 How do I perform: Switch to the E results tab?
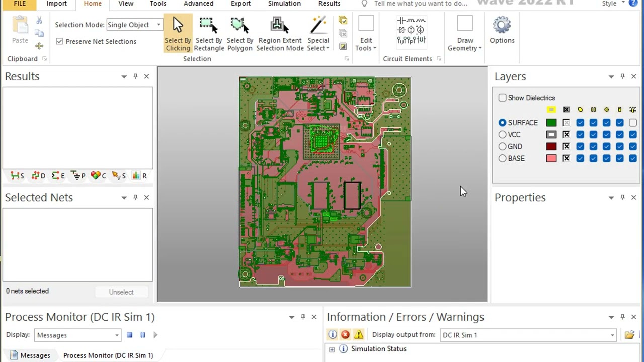pyautogui.click(x=58, y=175)
